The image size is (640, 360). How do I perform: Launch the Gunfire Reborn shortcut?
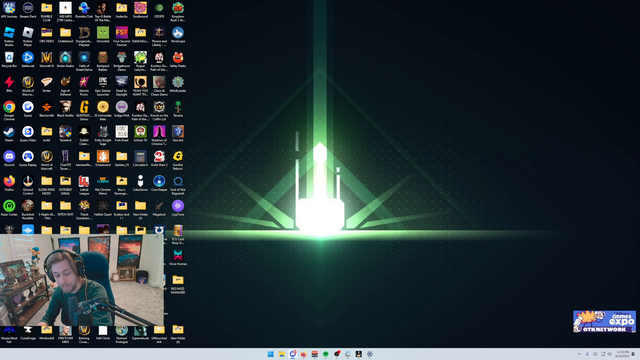point(178,160)
